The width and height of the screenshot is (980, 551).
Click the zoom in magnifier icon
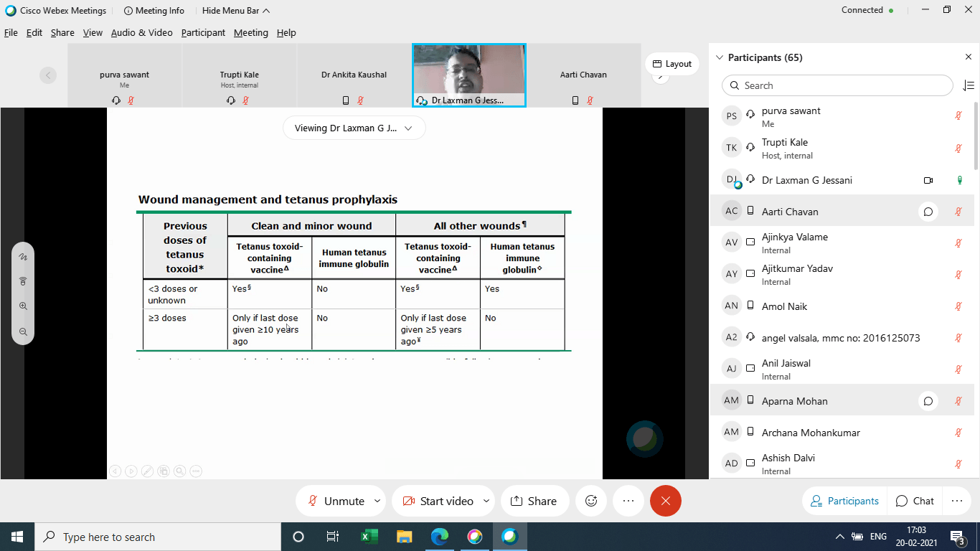[x=23, y=306]
